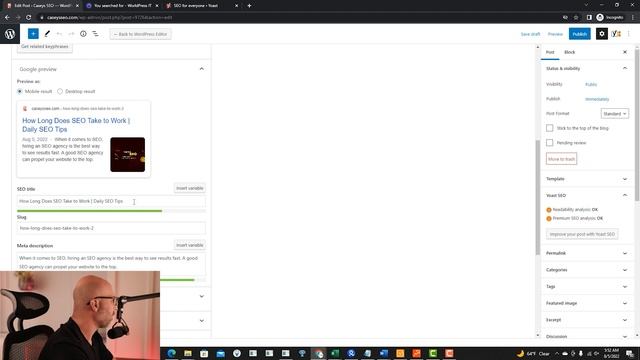The width and height of the screenshot is (640, 360).
Task: Open the block inserter plus button
Action: pyautogui.click(x=33, y=34)
